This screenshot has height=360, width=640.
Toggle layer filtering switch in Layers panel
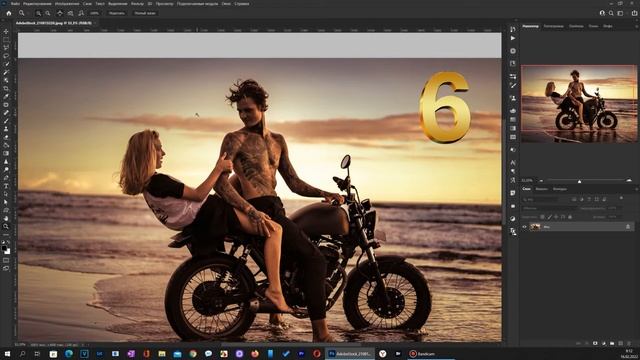point(621,198)
